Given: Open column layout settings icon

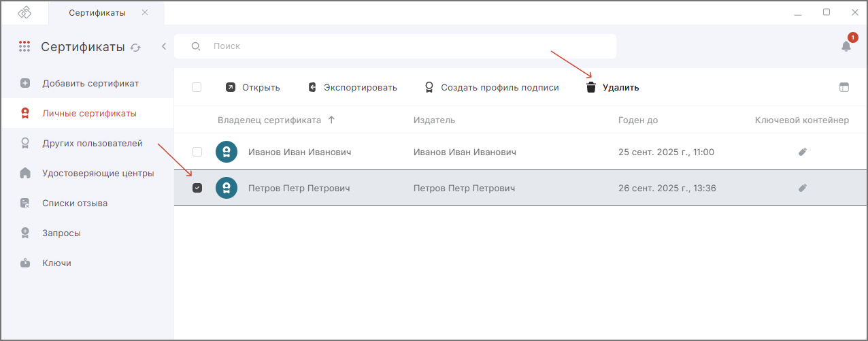Looking at the screenshot, I should tap(844, 87).
